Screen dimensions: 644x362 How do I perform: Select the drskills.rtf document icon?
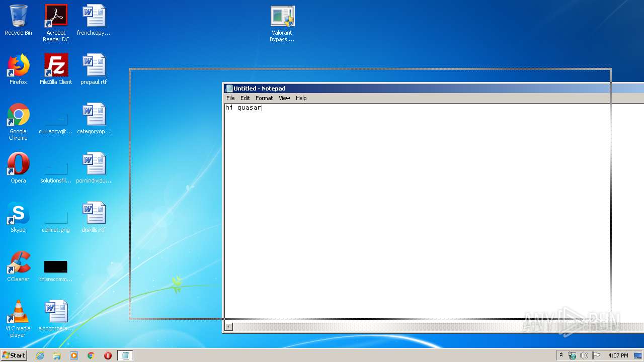point(94,217)
